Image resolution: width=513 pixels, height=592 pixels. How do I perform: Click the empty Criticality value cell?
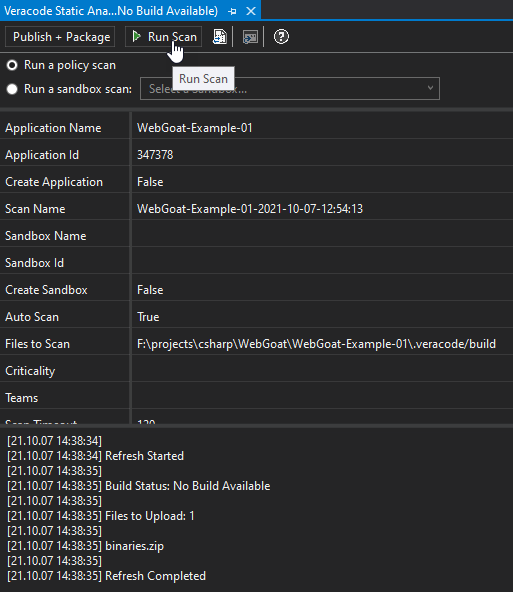[x=322, y=371]
